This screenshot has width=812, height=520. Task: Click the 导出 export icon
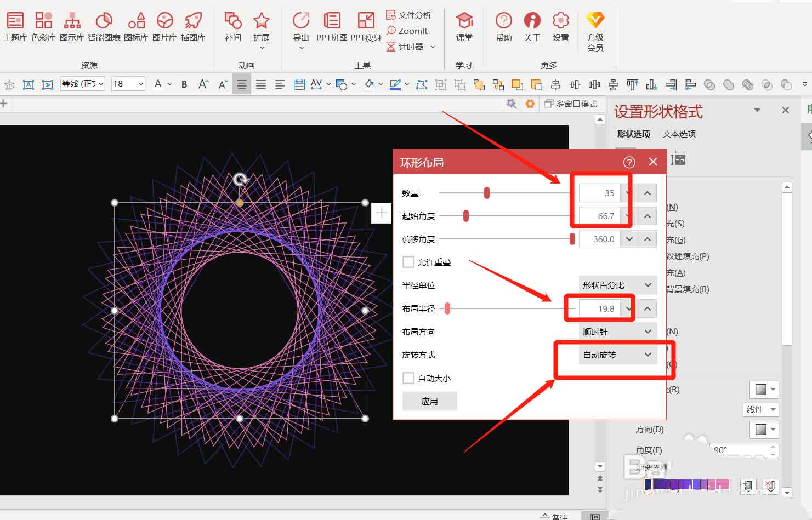coord(300,26)
